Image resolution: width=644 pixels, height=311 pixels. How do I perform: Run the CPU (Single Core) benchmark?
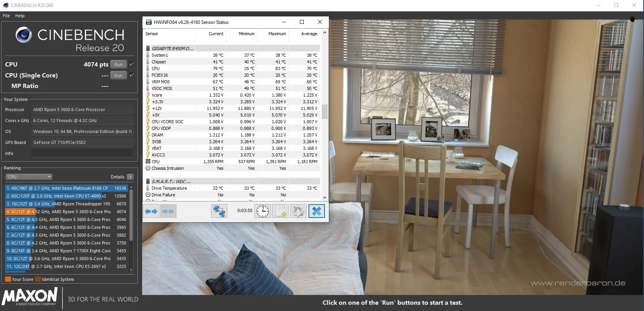[x=119, y=76]
